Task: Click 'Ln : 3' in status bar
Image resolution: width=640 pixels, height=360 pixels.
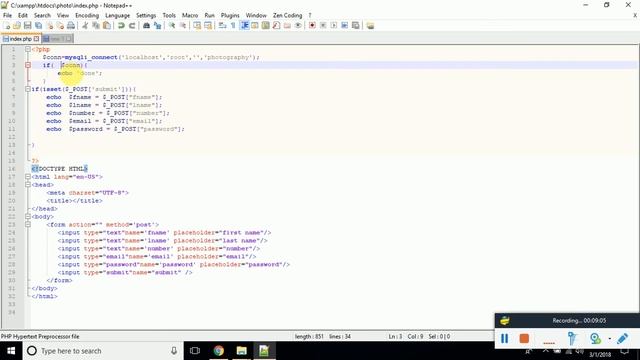Action: point(396,336)
